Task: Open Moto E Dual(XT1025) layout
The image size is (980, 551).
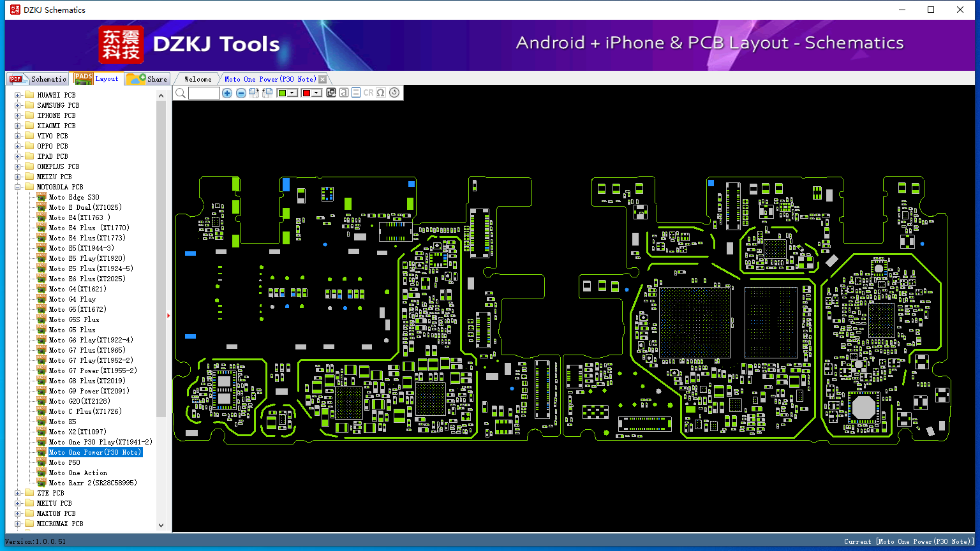Action: [85, 207]
